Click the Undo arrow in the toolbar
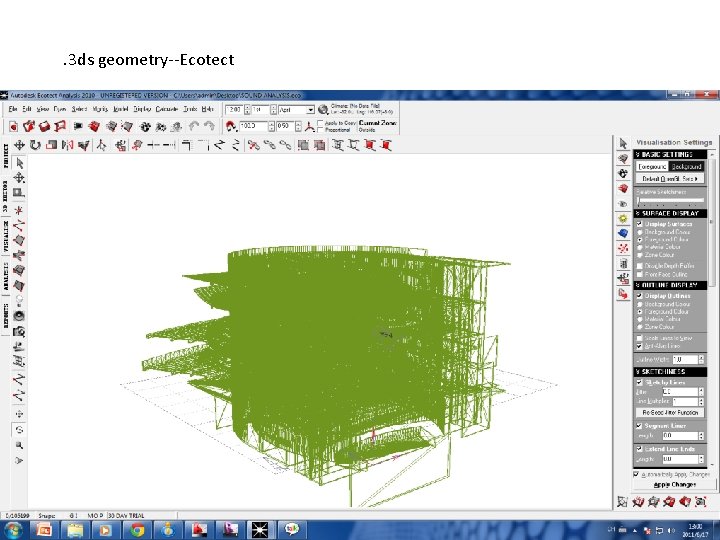The width and height of the screenshot is (720, 540). pos(194,126)
